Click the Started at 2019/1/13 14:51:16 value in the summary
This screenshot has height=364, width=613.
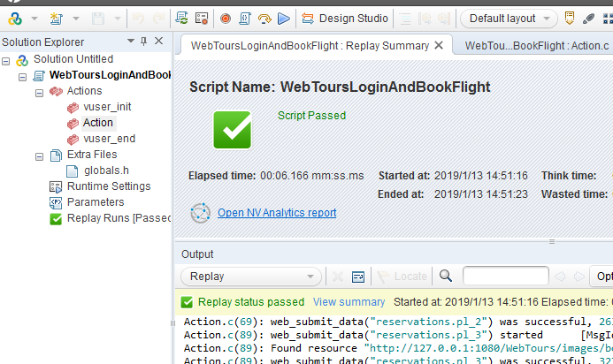[x=481, y=176]
